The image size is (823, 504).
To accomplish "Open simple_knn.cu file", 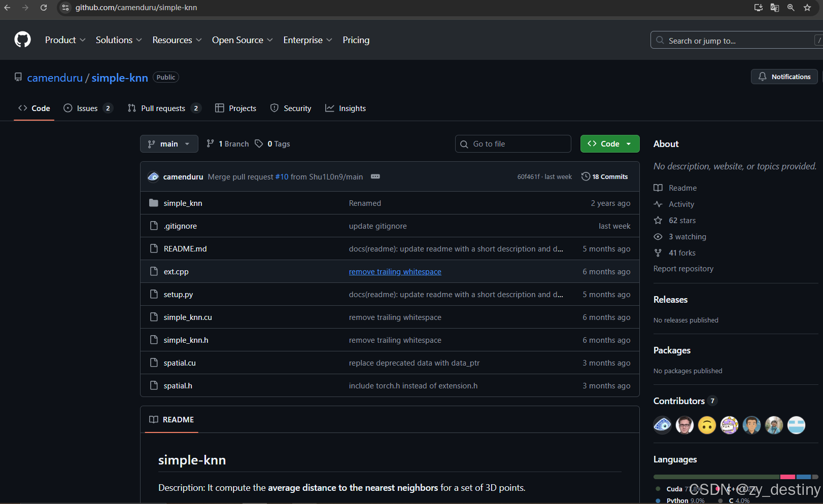I will pyautogui.click(x=188, y=317).
